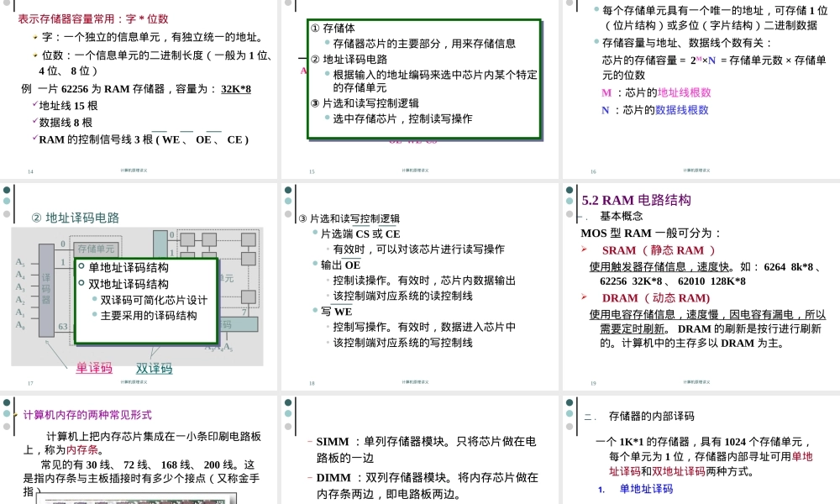Select the slide describing SIMM and DIMM

pyautogui.click(x=419, y=450)
